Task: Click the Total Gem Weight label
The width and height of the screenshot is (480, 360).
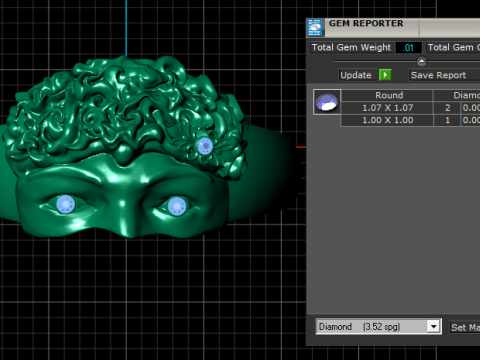Action: [x=351, y=47]
